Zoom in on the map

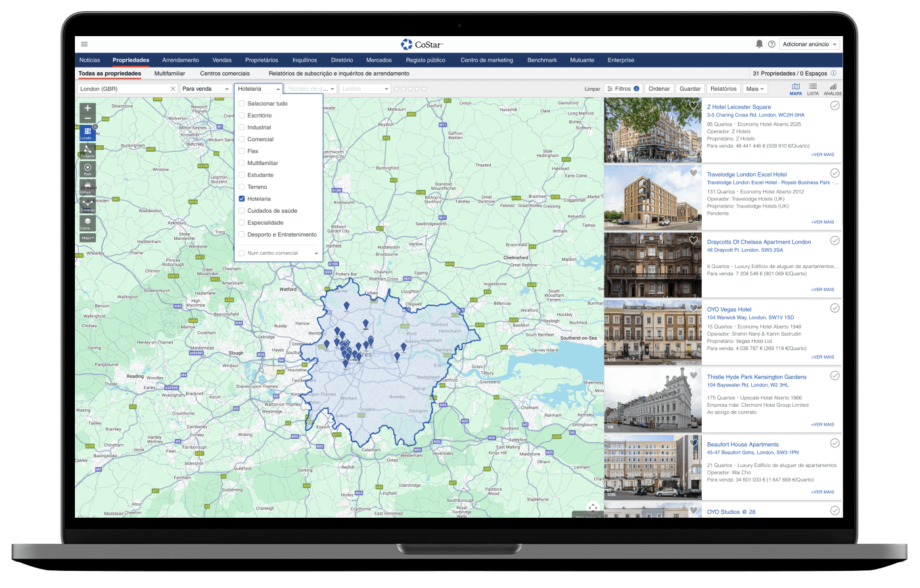point(87,108)
